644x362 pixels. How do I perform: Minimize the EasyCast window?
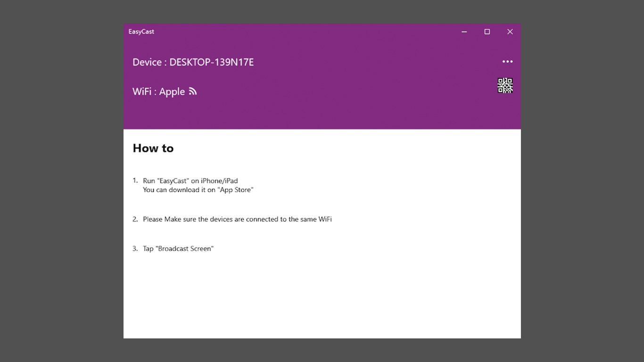pyautogui.click(x=464, y=32)
